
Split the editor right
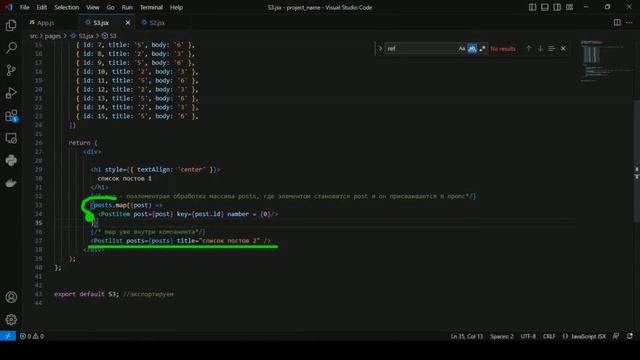(x=617, y=22)
